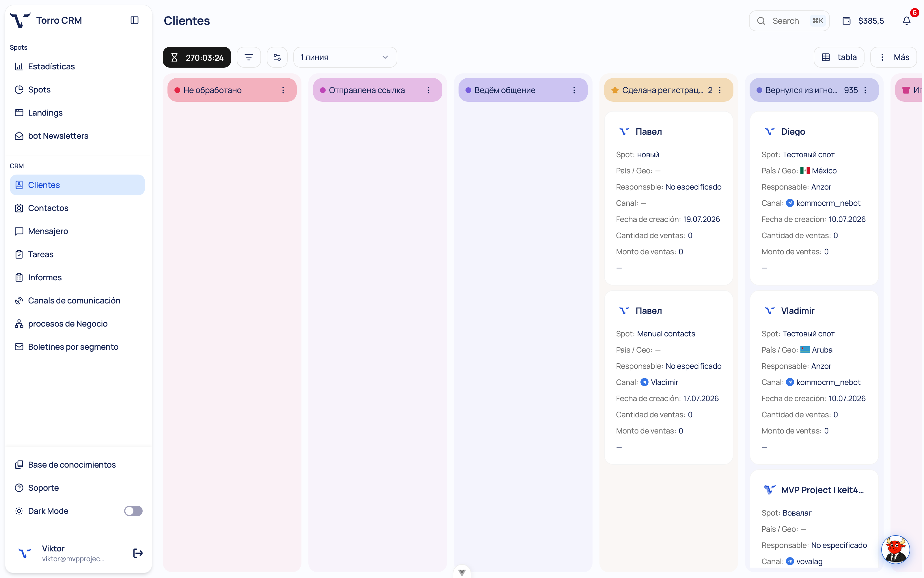Open Boletines por segmento
This screenshot has width=924, height=578.
[77, 347]
